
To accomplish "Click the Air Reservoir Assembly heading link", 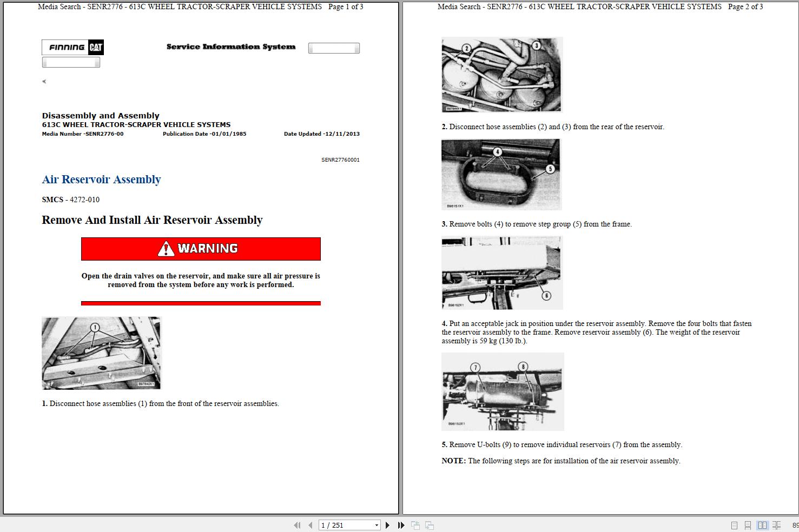I will click(x=101, y=179).
